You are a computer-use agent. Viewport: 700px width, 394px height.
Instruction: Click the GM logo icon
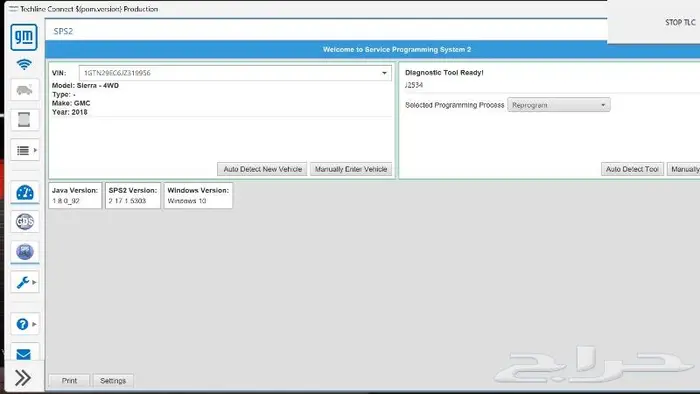[x=24, y=37]
